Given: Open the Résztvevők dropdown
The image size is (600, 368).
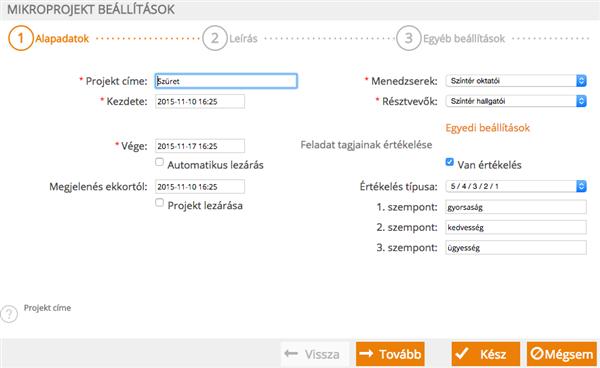Looking at the screenshot, I should 516,101.
